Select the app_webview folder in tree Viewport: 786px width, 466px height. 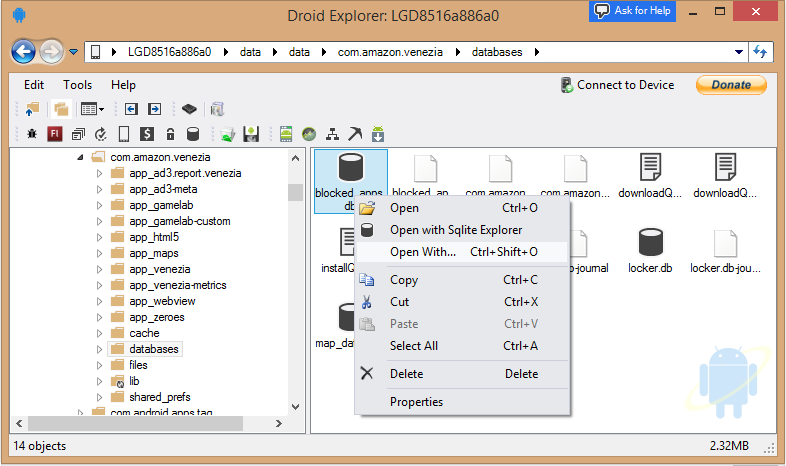(x=162, y=301)
